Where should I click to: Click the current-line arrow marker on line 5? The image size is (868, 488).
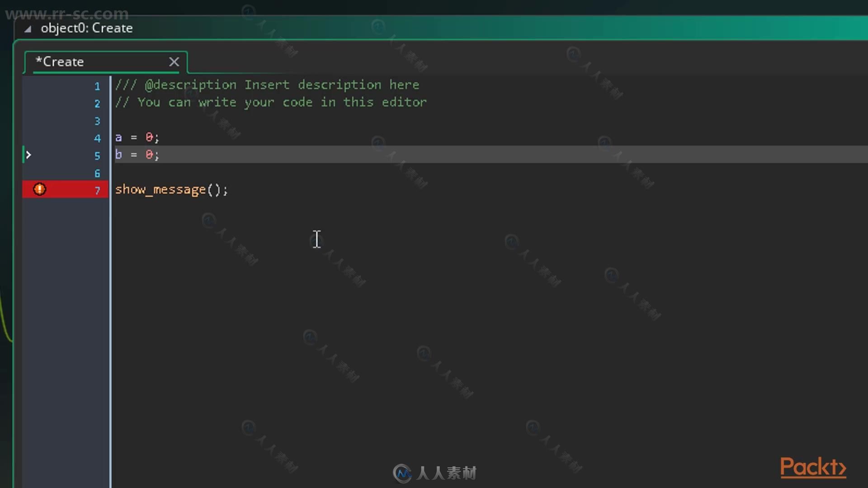click(x=28, y=155)
